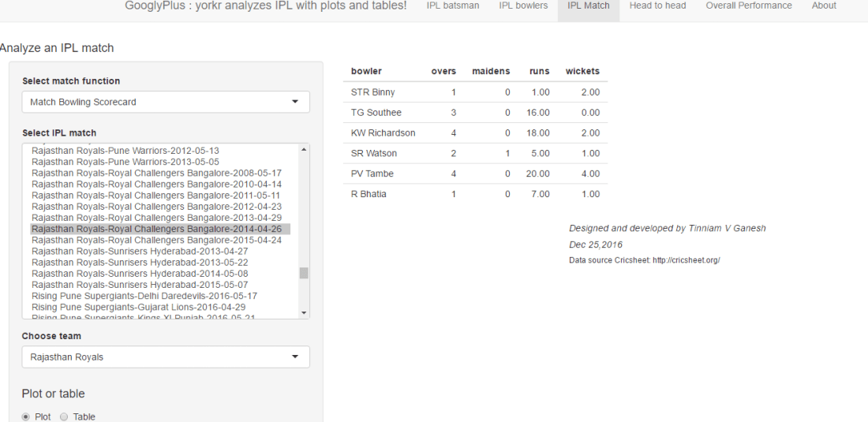Click match list scroll up arrow
Image resolution: width=868 pixels, height=422 pixels.
click(x=304, y=148)
